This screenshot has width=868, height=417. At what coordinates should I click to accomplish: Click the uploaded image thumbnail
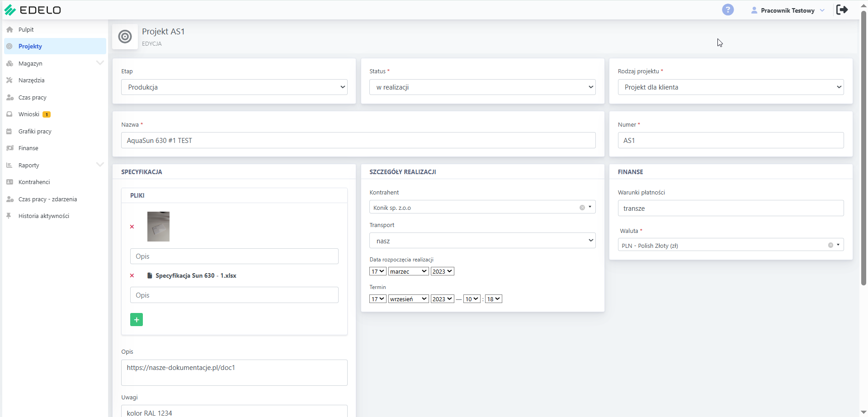(158, 227)
